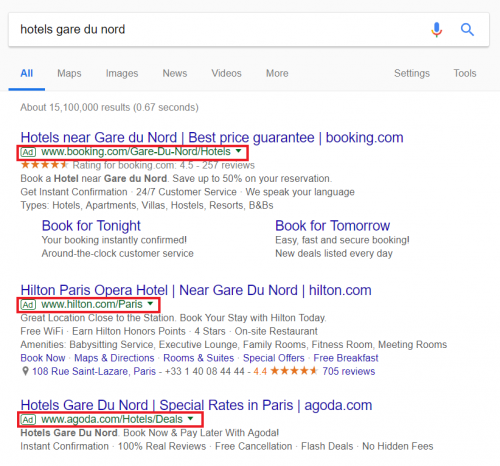Click the www.agoda.com/Hotels/Deals URL text
The width and height of the screenshot is (500, 466).
112,419
